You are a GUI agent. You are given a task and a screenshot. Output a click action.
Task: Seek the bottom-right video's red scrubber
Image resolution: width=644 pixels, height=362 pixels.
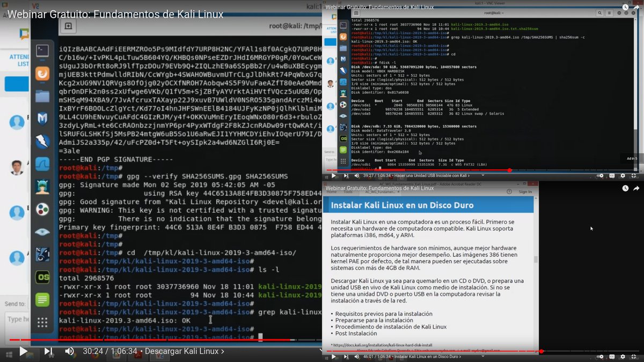pos(541,351)
